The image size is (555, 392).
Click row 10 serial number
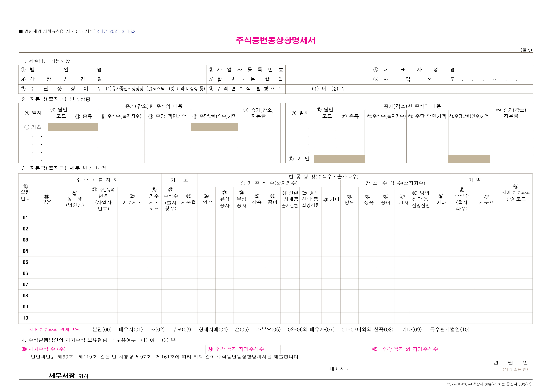pos(25,318)
